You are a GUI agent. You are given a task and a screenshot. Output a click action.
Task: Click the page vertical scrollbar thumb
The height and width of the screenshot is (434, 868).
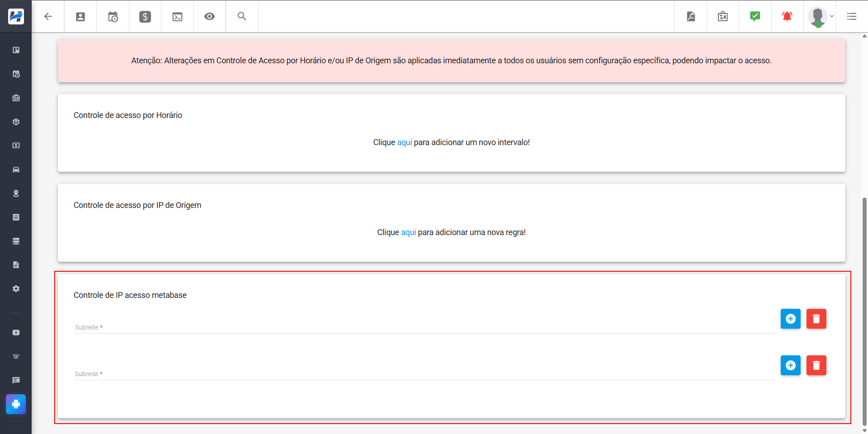click(864, 312)
